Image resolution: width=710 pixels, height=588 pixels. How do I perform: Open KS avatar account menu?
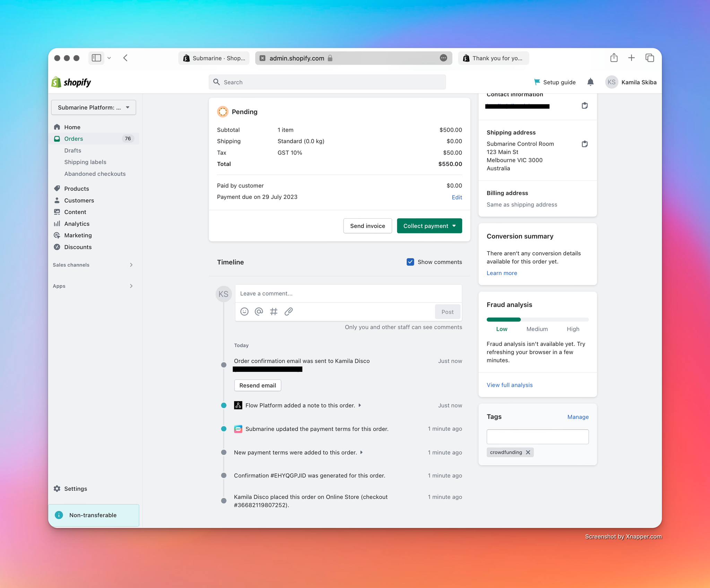pos(612,82)
